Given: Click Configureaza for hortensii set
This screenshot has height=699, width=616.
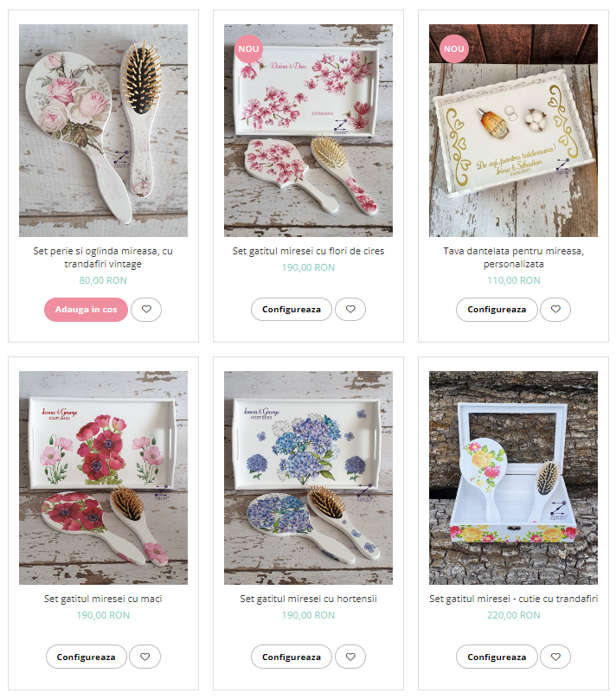Looking at the screenshot, I should (292, 657).
